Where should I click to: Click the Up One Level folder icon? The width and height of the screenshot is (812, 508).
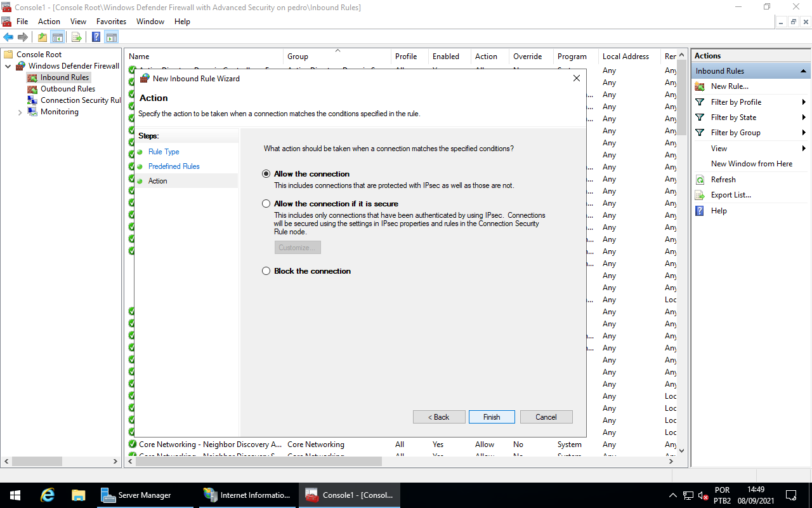(42, 37)
